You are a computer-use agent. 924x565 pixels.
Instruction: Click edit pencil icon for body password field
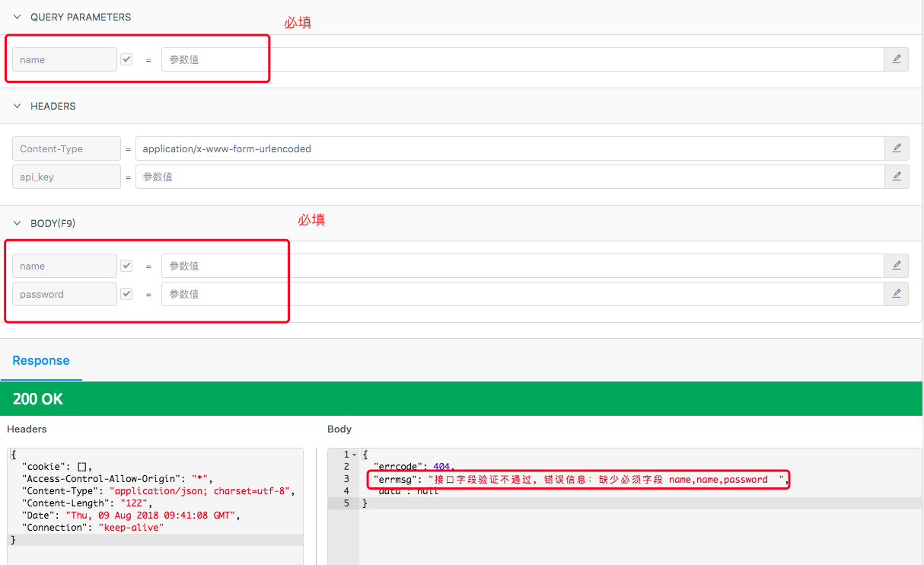point(896,294)
